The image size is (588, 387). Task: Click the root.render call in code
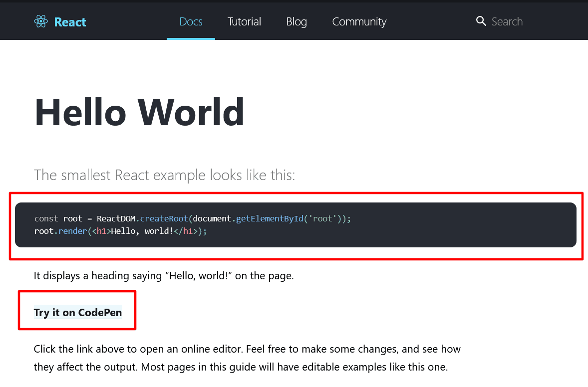(x=60, y=231)
